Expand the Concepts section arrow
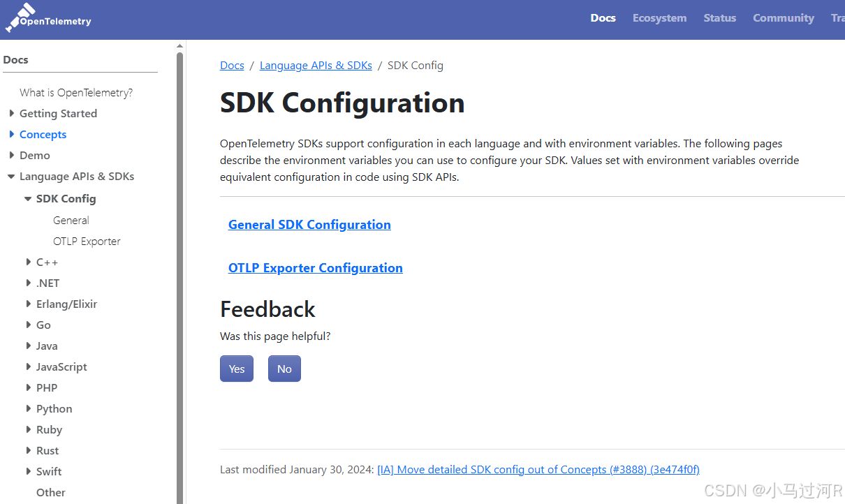Screen dimensions: 845x504 (12, 134)
